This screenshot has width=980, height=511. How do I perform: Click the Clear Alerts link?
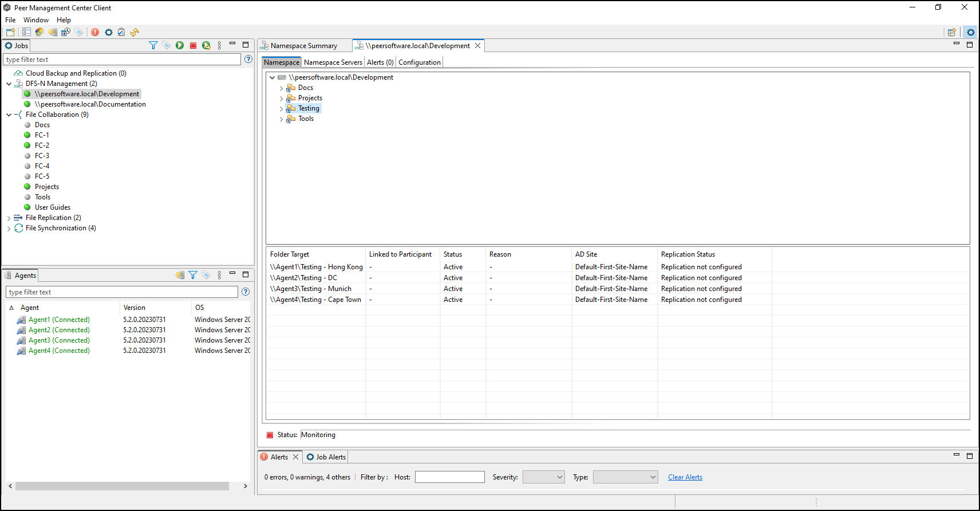click(685, 477)
